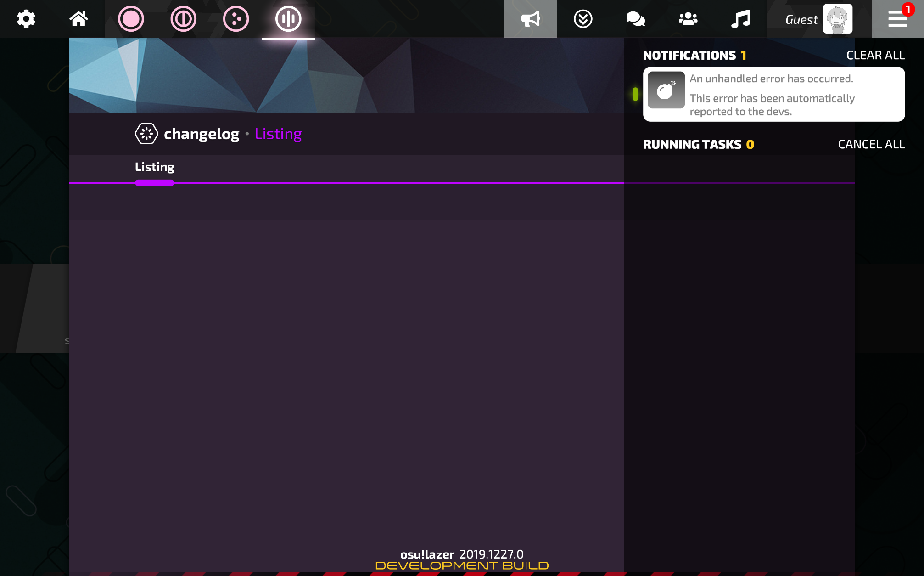Open the beatmap download overlay icon
Screen dimensions: 924x576
point(583,19)
